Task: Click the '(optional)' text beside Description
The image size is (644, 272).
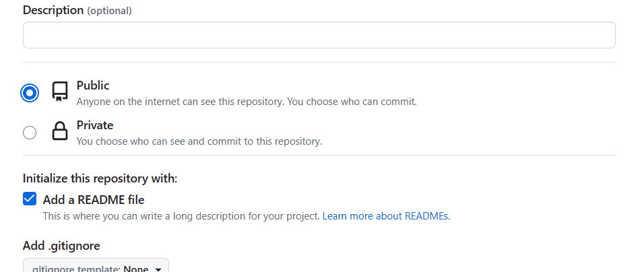Action: click(110, 11)
